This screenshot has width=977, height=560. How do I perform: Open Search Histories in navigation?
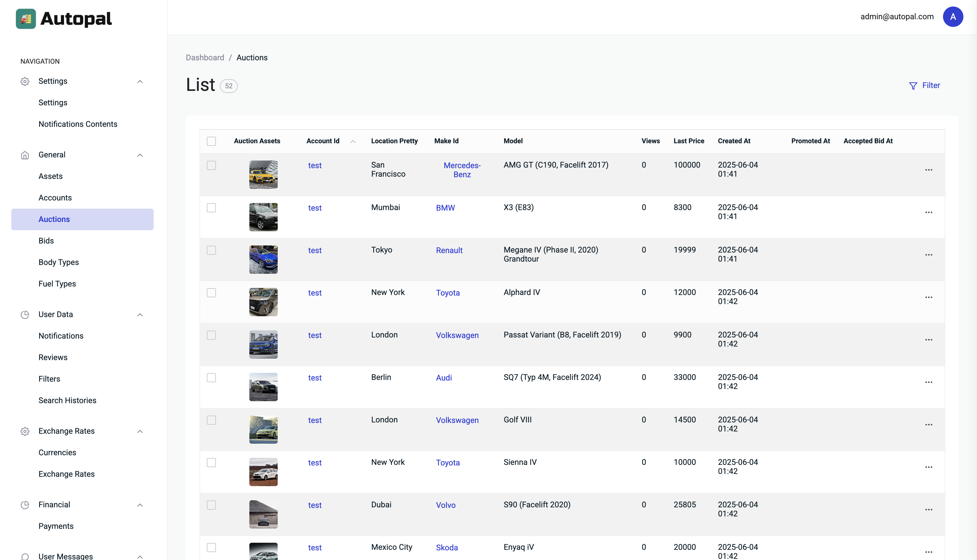point(67,400)
